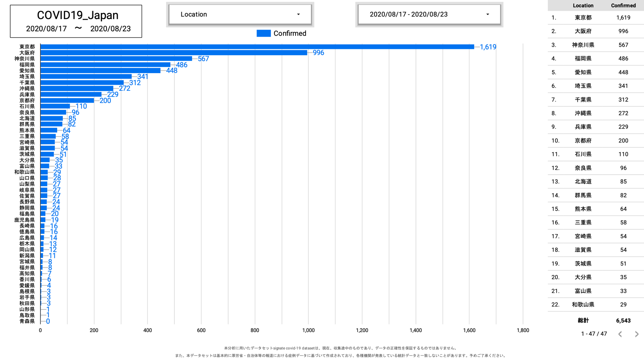Select the 大阪府 bar showing 996
This screenshot has width=644, height=362.
pyautogui.click(x=174, y=53)
